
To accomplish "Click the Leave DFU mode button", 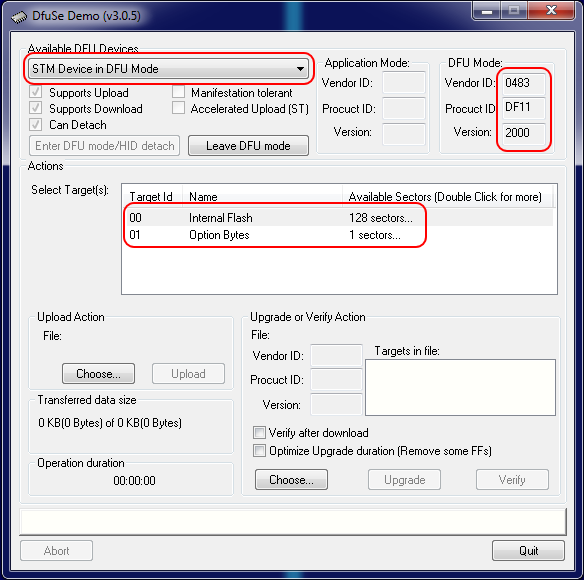I will 248,146.
